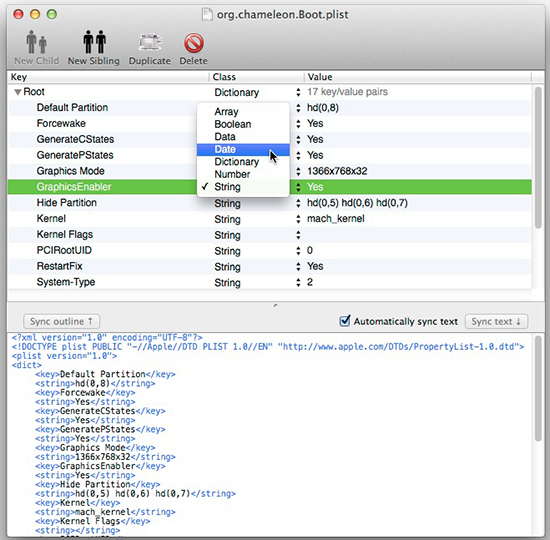Add a New Sibling entry

[x=94, y=47]
